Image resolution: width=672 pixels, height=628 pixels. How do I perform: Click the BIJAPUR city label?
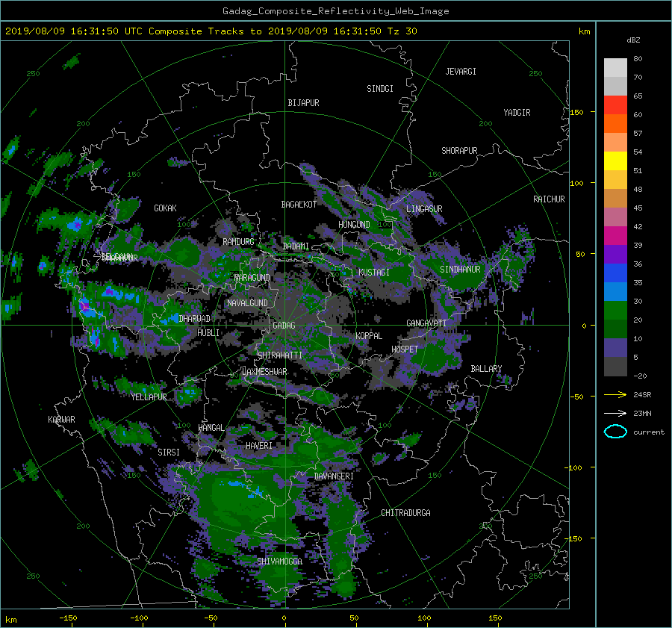(x=303, y=103)
